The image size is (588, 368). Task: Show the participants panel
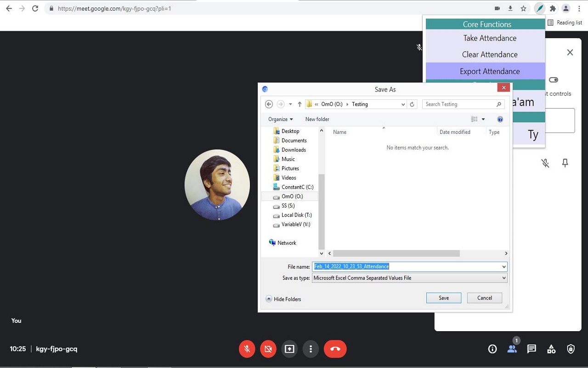coord(512,349)
